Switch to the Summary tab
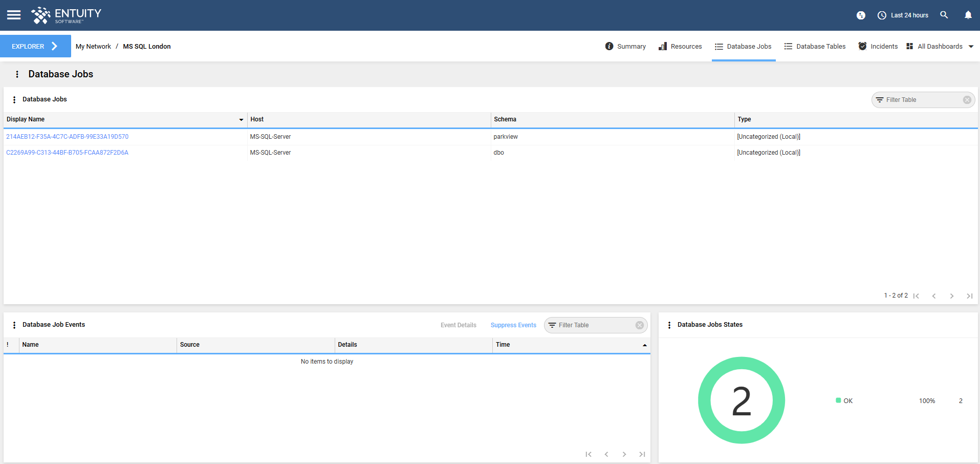Viewport: 980px width, 464px height. coord(625,46)
